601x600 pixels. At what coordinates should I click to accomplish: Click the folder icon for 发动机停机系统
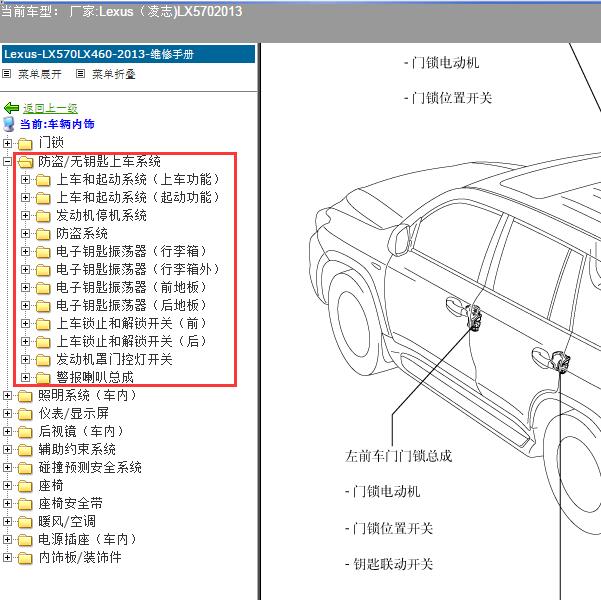43,216
